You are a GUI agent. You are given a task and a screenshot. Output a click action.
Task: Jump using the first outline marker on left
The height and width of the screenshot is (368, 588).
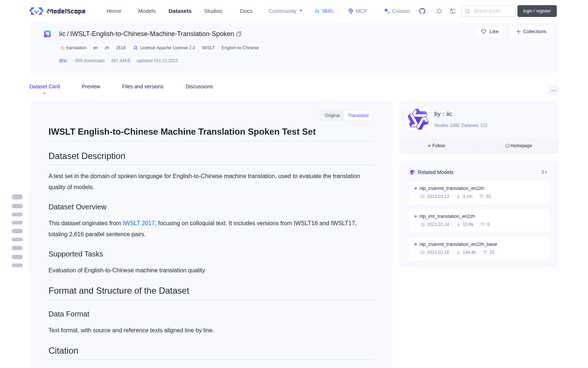pyautogui.click(x=17, y=197)
